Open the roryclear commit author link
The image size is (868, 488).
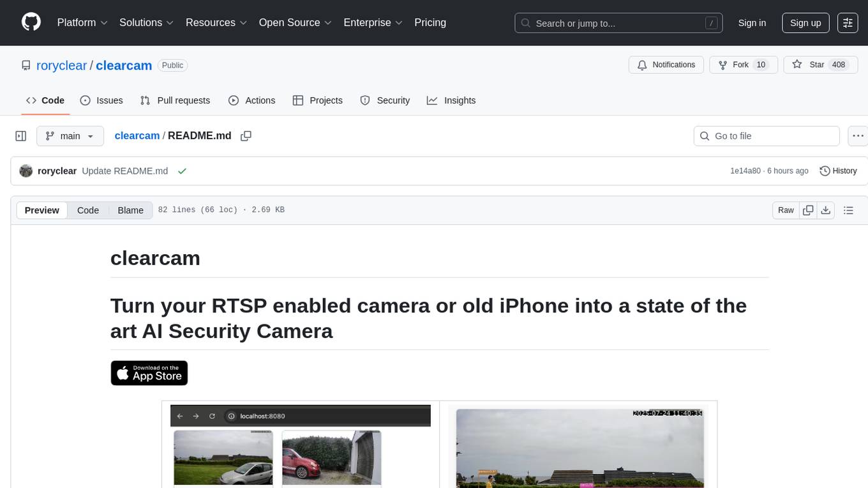pos(57,171)
